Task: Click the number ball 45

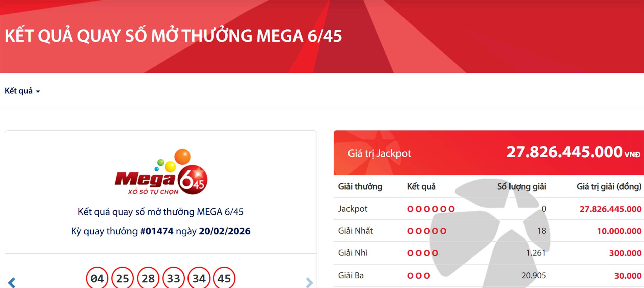Action: [224, 278]
